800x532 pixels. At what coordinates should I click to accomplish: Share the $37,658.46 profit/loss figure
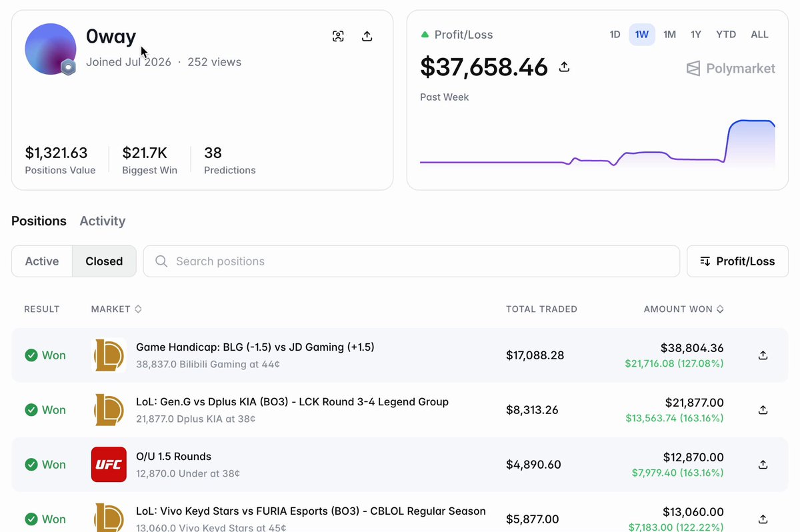[x=564, y=67]
